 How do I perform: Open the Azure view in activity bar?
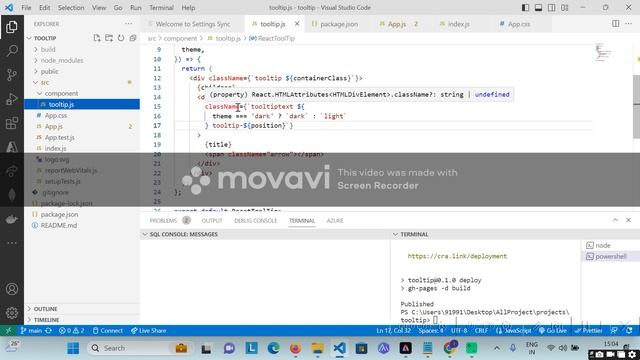(12, 147)
